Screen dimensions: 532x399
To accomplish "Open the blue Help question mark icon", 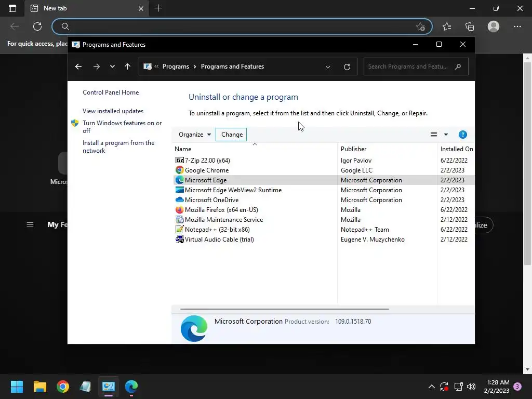I will point(463,135).
